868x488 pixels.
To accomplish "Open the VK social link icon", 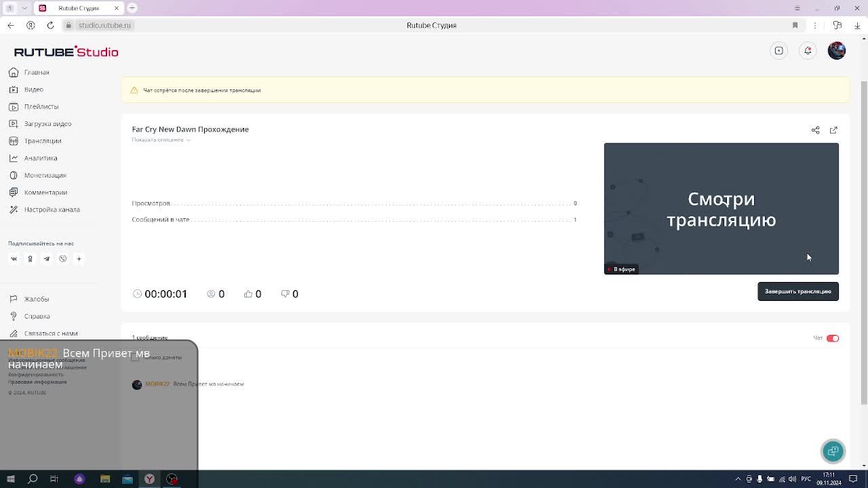I will click(x=14, y=258).
